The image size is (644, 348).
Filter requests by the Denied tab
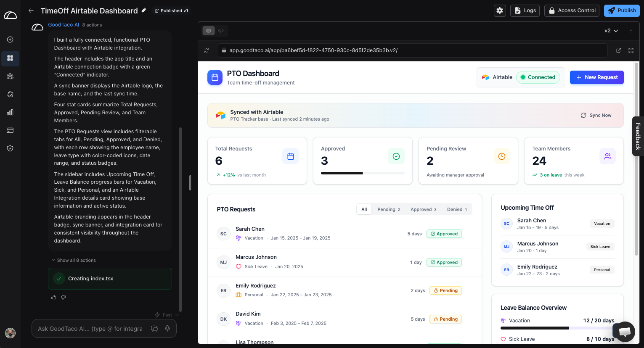coord(457,209)
